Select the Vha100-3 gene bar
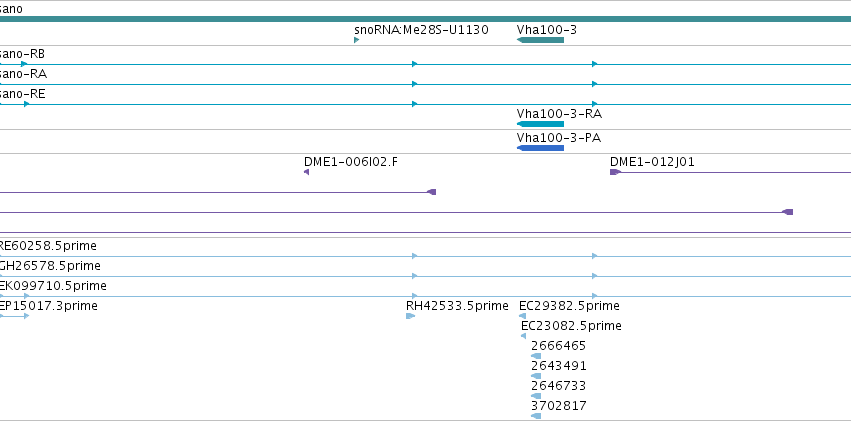The width and height of the screenshot is (851, 421). (541, 40)
